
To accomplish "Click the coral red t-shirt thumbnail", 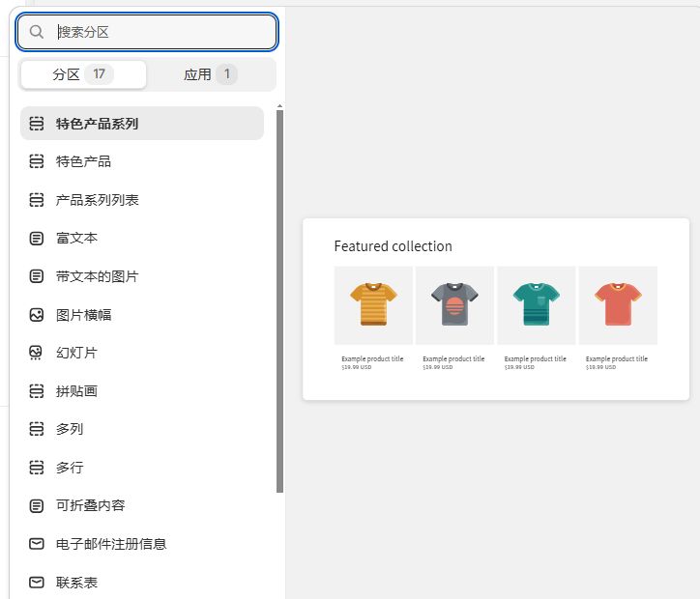I will [618, 305].
